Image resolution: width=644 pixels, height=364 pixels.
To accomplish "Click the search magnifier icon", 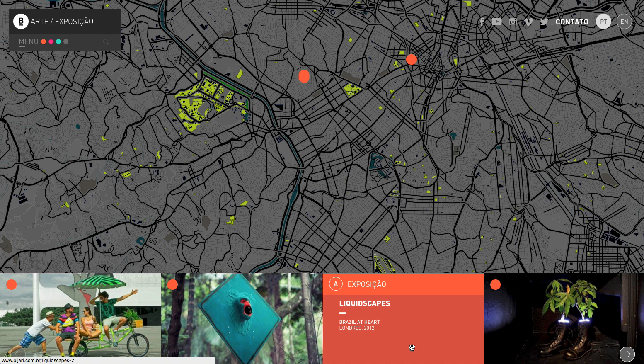I will point(106,42).
